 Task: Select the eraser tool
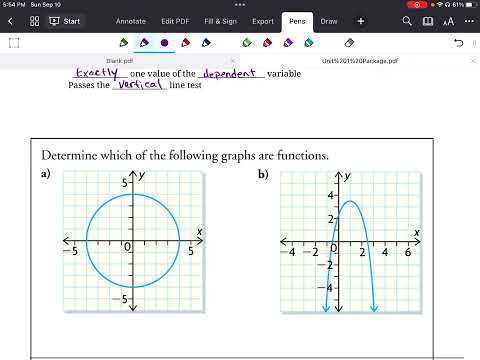click(x=349, y=43)
